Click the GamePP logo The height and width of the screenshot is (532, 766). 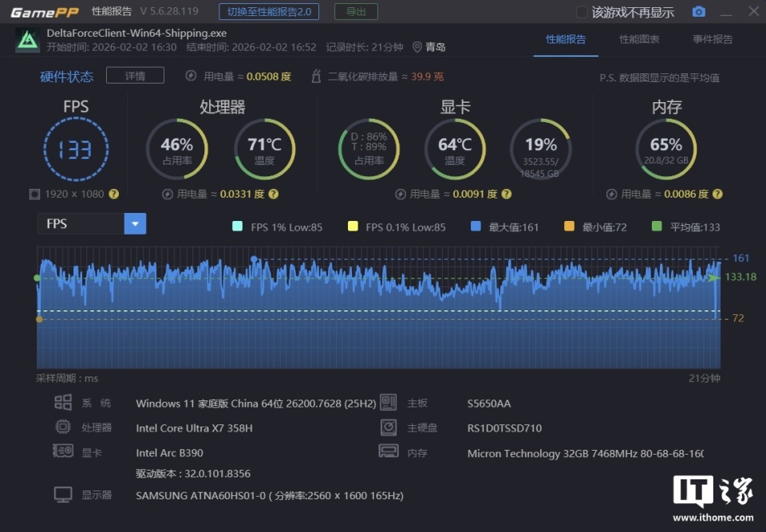tap(45, 12)
